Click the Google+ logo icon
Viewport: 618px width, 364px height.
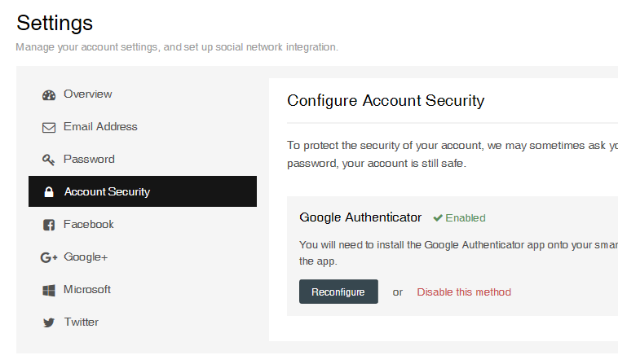tap(49, 257)
